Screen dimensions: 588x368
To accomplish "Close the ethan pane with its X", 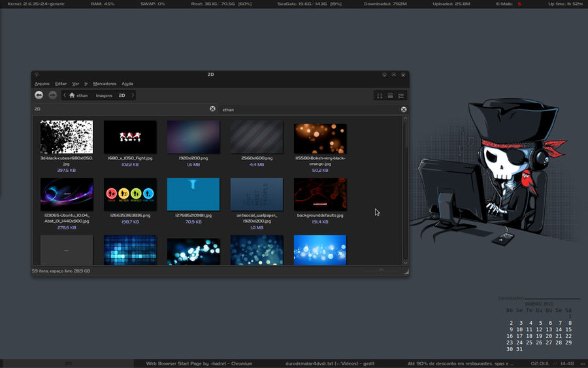I will coord(404,109).
